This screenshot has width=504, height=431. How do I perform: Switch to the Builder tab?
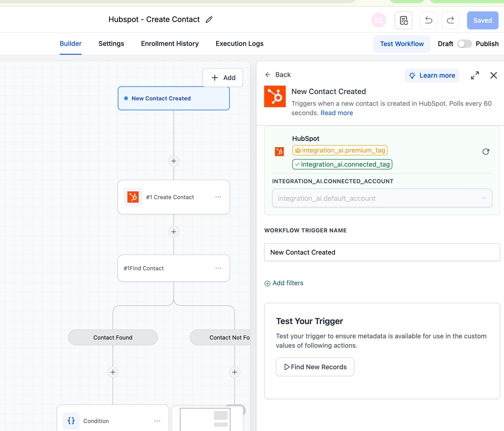tap(70, 44)
